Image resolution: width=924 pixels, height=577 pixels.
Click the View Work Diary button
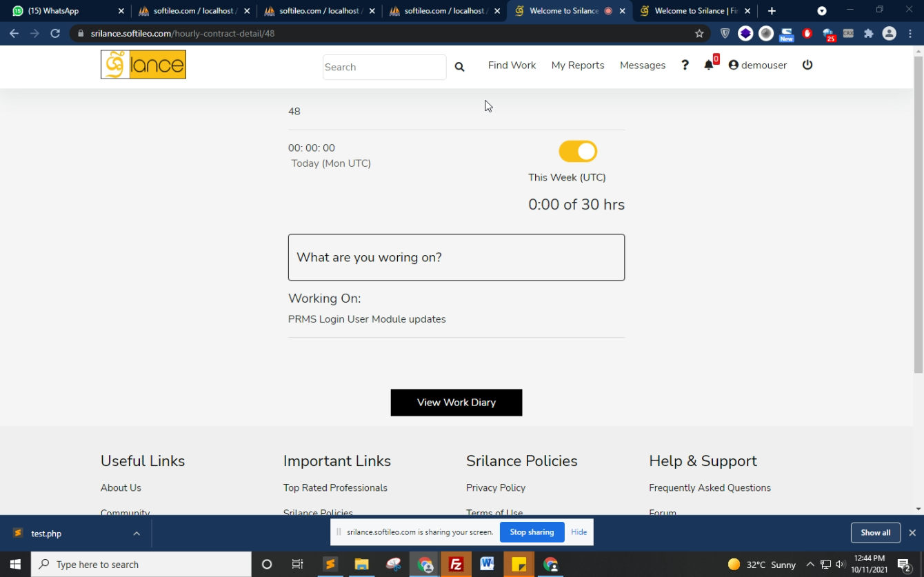456,403
